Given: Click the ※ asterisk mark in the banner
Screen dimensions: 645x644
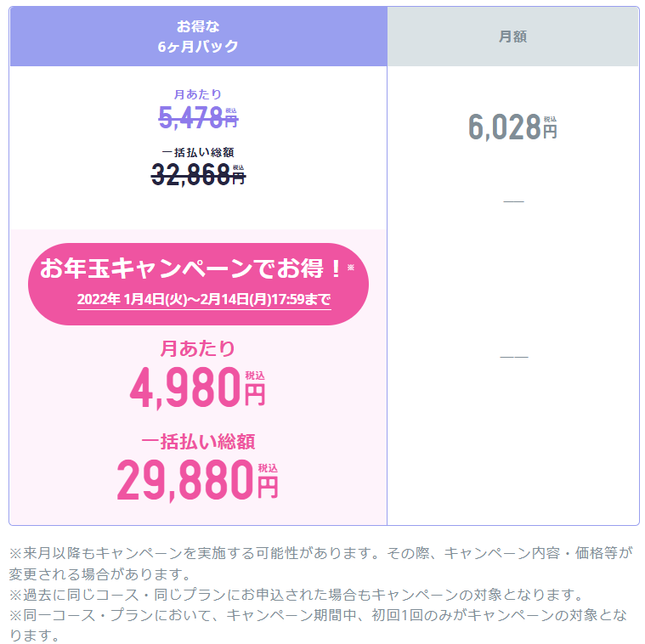Looking at the screenshot, I should (350, 268).
